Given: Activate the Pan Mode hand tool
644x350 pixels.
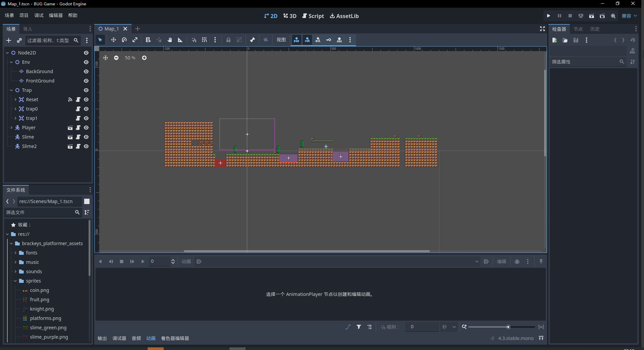Looking at the screenshot, I should (x=170, y=40).
